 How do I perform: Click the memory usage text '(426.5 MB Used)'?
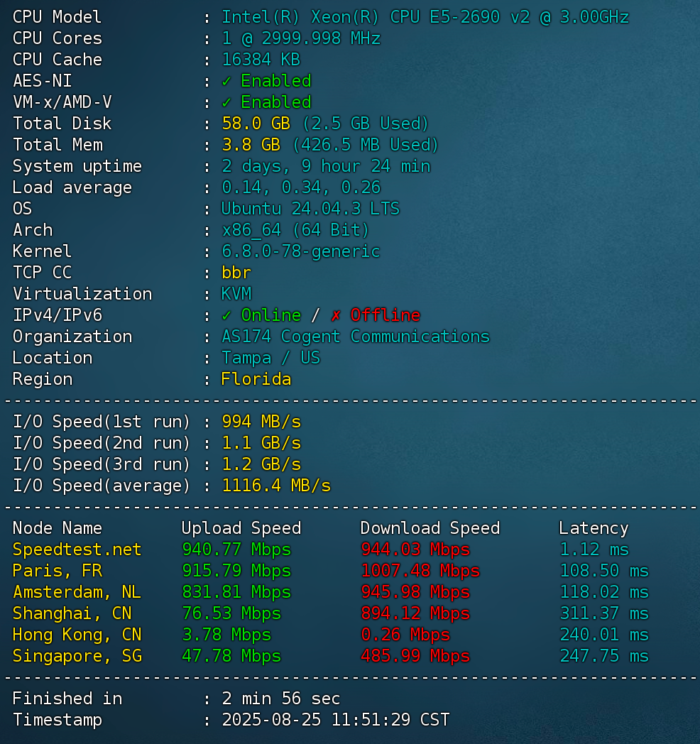click(x=366, y=146)
